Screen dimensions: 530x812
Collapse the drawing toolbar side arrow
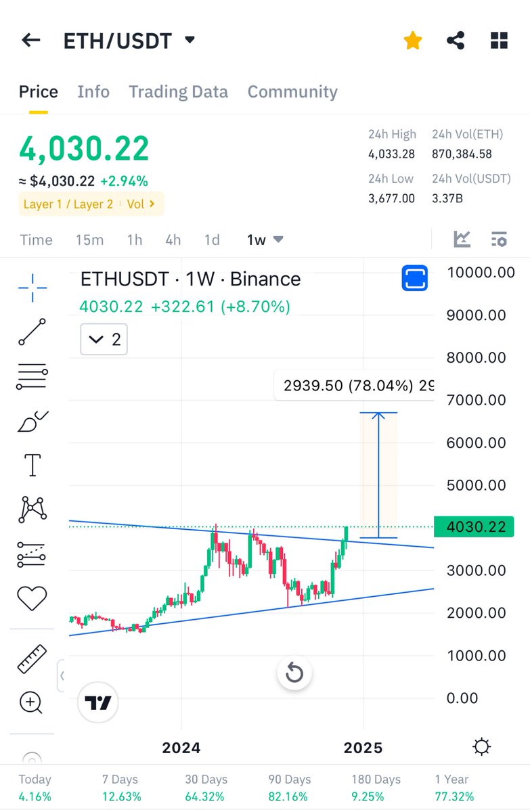[62, 675]
